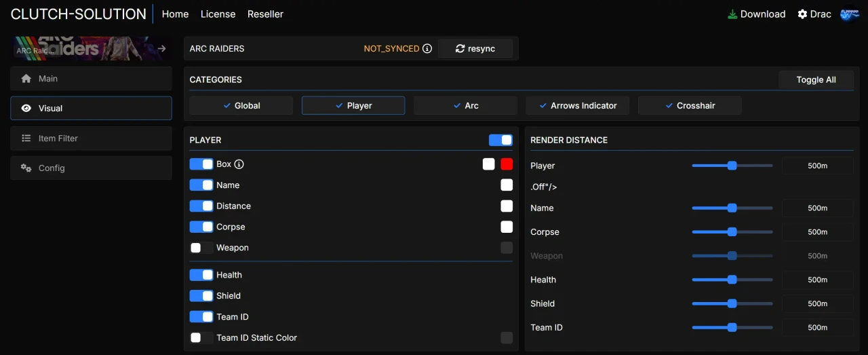Click the resync button
This screenshot has width=868, height=355.
[475, 49]
